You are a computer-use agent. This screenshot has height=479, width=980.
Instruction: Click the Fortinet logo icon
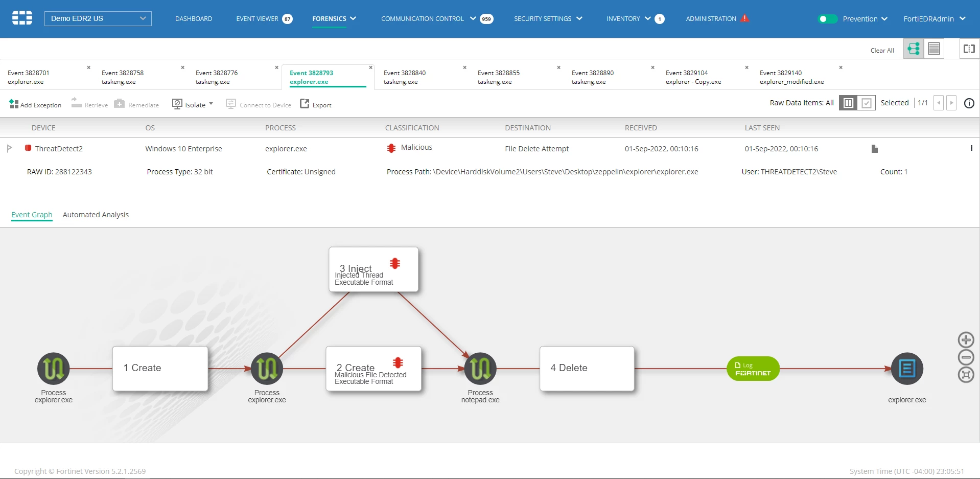[22, 18]
